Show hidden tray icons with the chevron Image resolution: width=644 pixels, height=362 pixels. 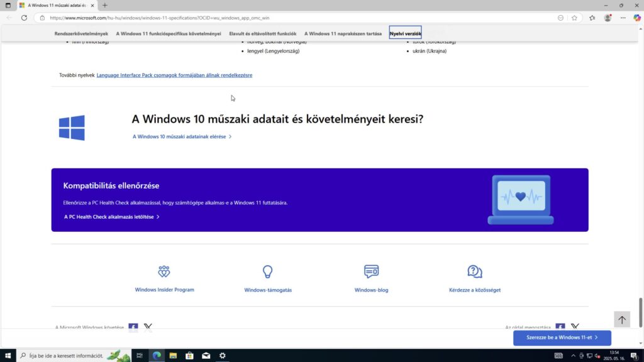pyautogui.click(x=574, y=356)
